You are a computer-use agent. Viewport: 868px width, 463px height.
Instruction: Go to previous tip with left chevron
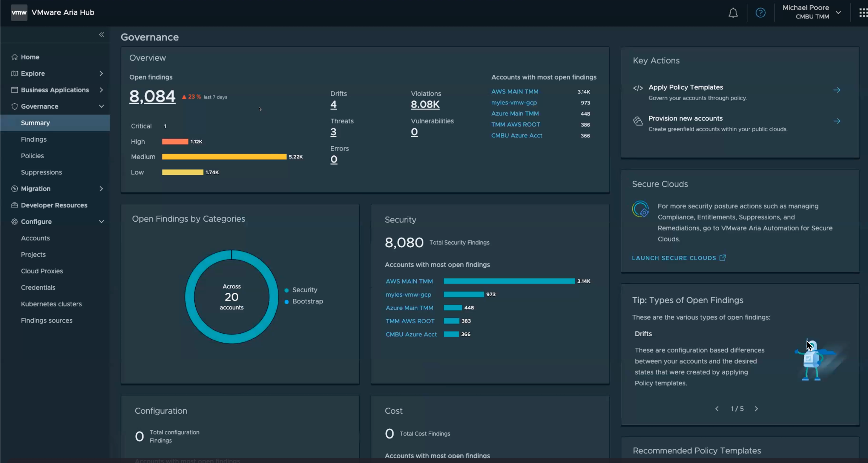tap(717, 408)
